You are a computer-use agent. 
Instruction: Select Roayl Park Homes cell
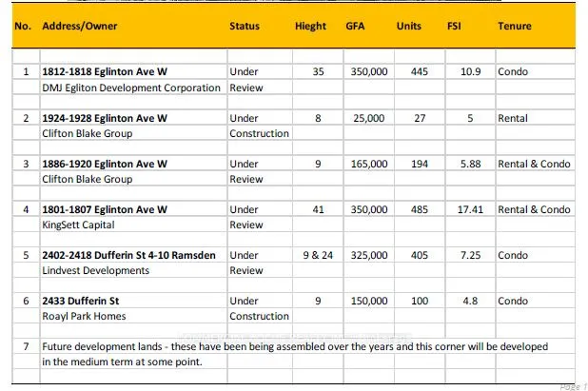click(84, 317)
